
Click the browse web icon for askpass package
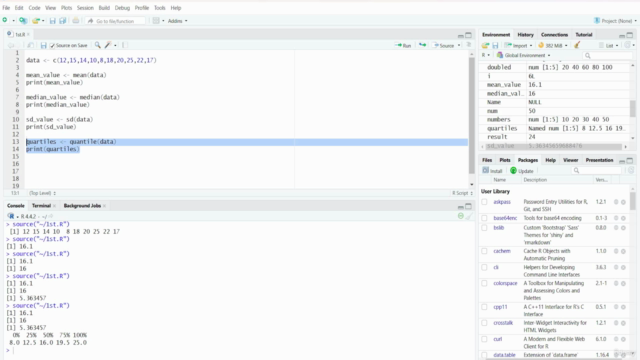(616, 202)
